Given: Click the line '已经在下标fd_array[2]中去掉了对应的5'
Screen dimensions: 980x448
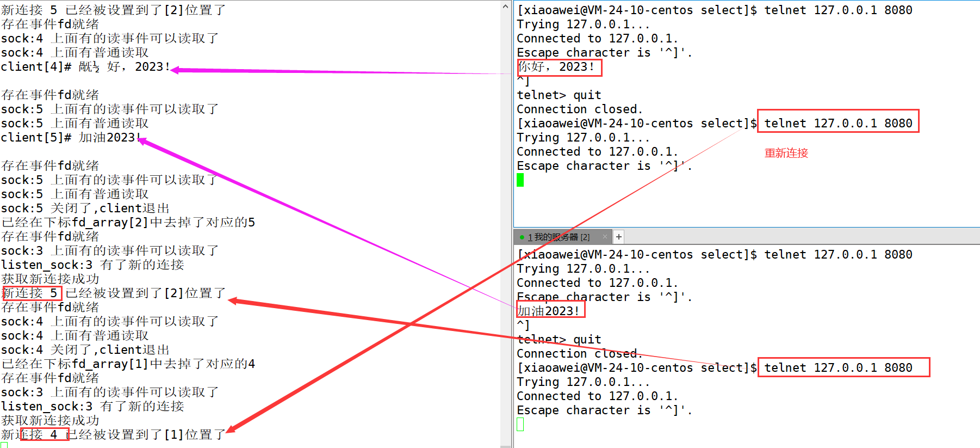Looking at the screenshot, I should click(x=128, y=222).
